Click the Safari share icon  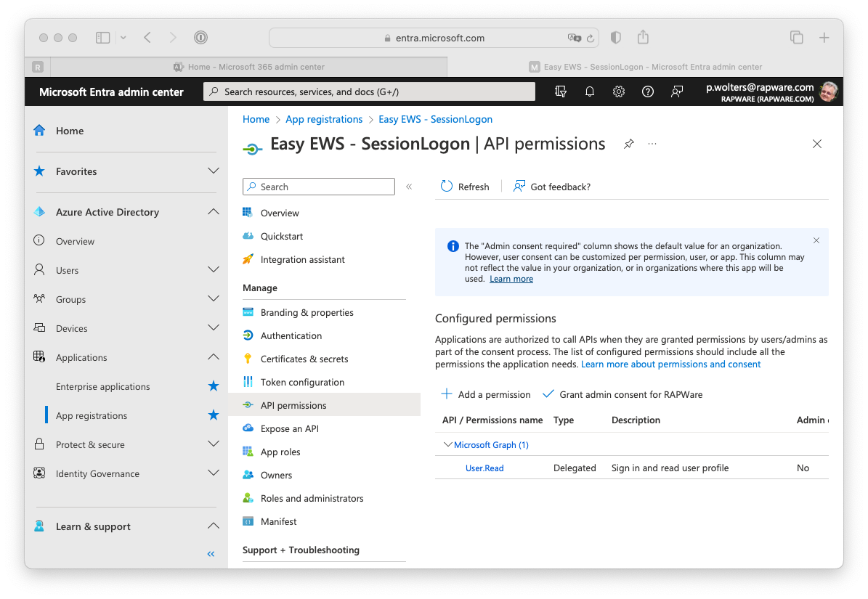coord(643,37)
